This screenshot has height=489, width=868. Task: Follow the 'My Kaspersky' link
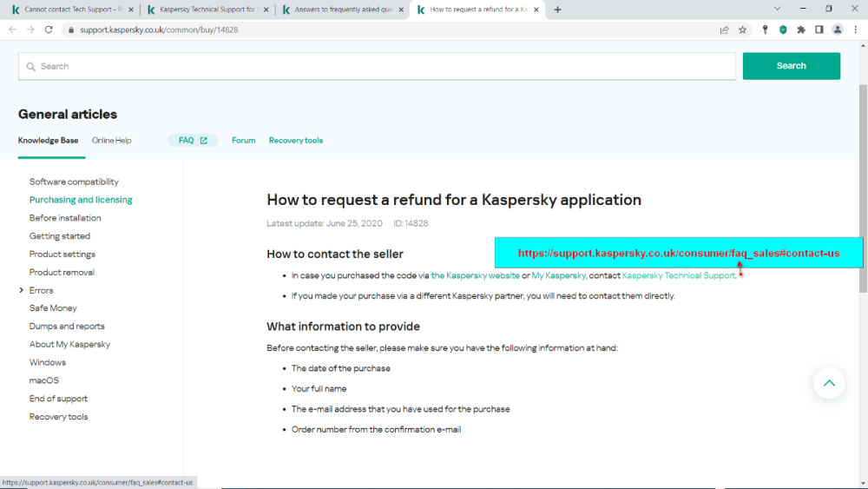pos(558,275)
